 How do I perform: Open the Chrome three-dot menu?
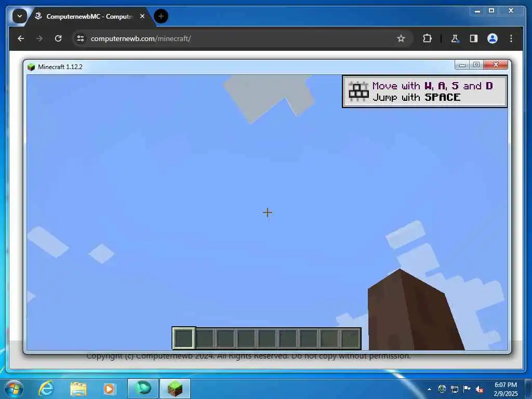pos(511,38)
